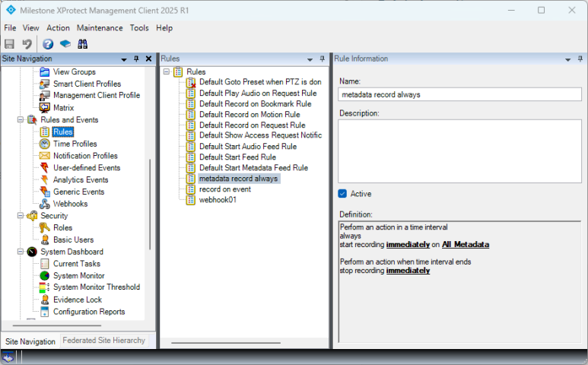This screenshot has height=365, width=588.
Task: Collapse the Rules root node
Action: (166, 71)
